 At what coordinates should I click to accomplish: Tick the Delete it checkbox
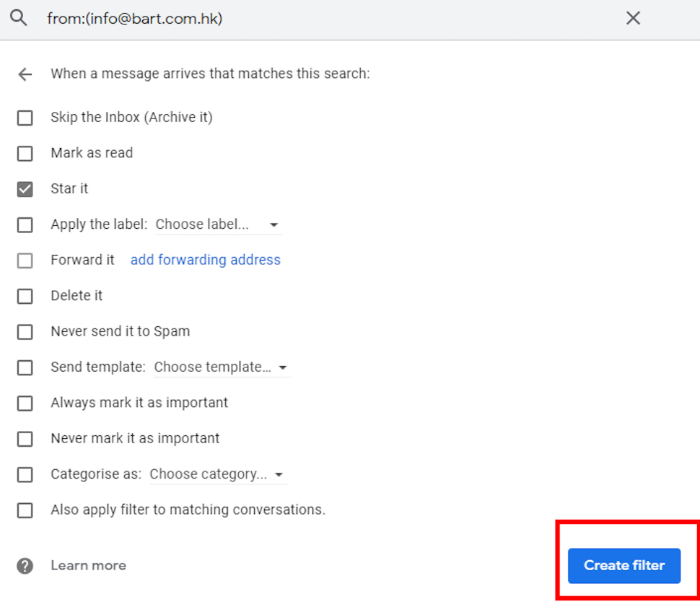pyautogui.click(x=25, y=296)
